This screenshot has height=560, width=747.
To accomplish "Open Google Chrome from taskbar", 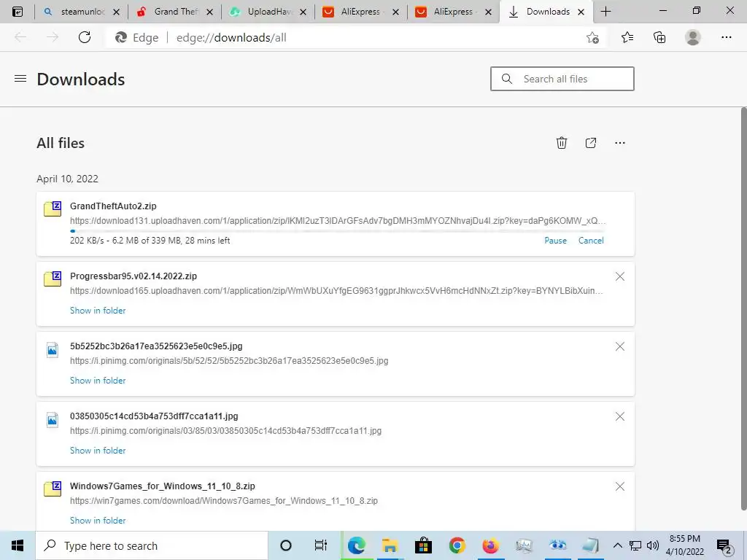I will (457, 545).
